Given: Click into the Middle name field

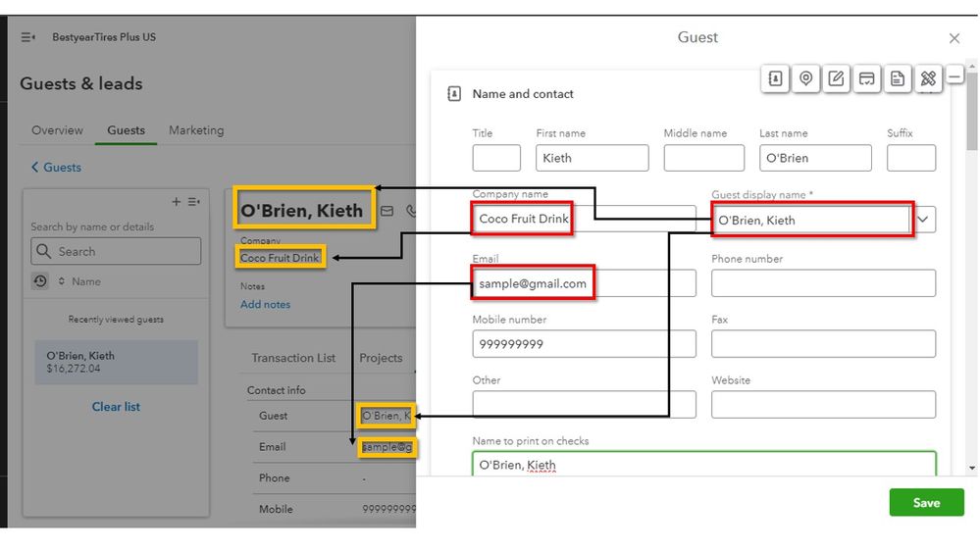Looking at the screenshot, I should point(703,158).
